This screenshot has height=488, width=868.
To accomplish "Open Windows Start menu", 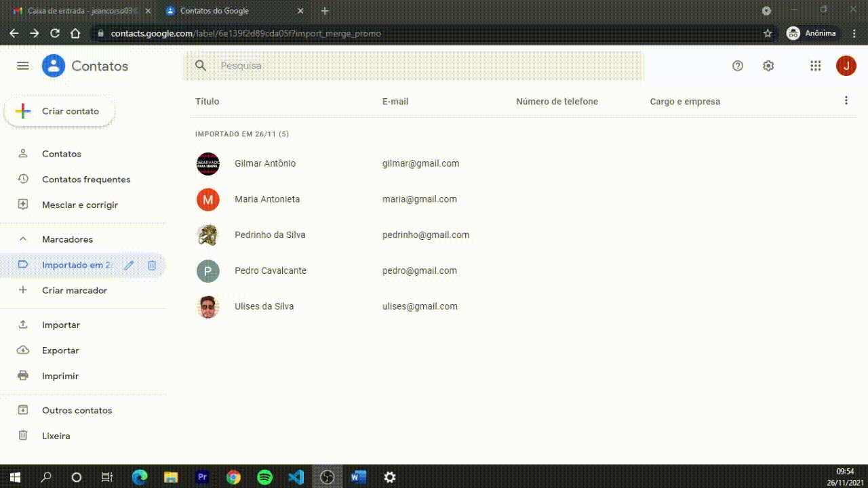I will click(15, 477).
